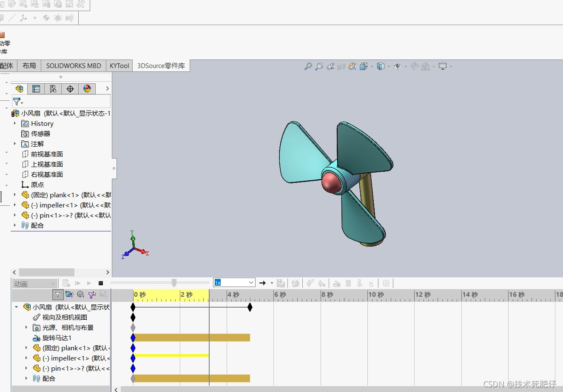Open the Animation Wizard icon
Image resolution: width=563 pixels, height=392 pixels.
[296, 283]
